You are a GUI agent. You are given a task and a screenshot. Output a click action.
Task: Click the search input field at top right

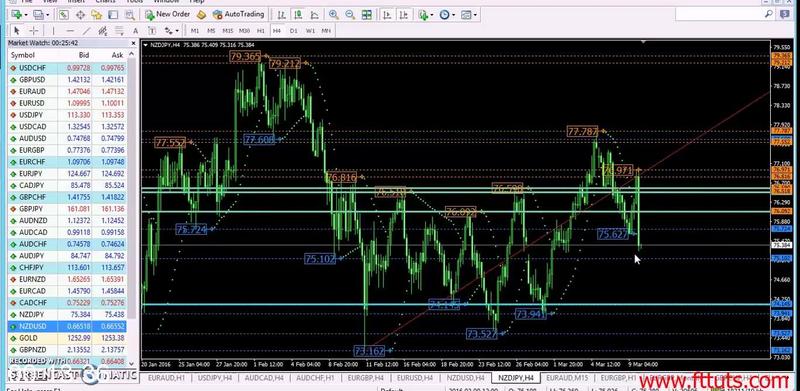point(726,15)
